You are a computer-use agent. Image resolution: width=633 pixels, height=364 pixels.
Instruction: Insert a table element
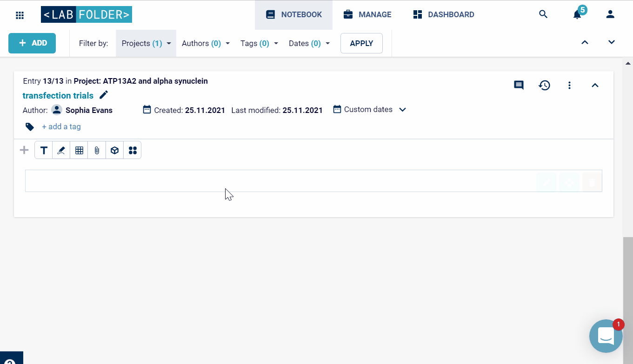79,150
